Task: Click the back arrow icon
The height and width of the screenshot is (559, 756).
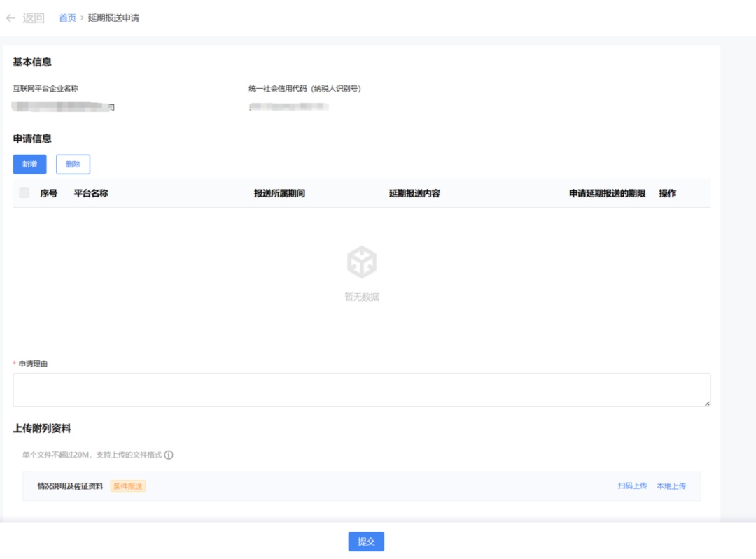Action: click(10, 18)
